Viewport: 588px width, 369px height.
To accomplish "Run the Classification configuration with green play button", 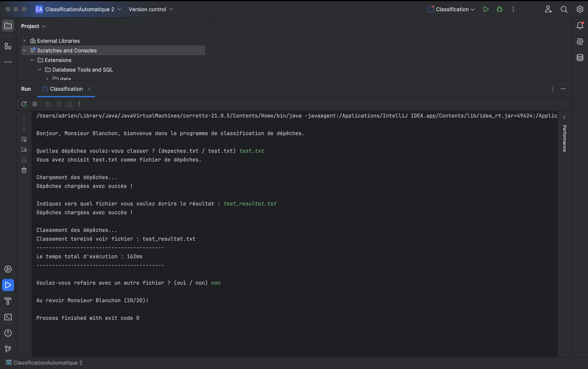I will [486, 9].
